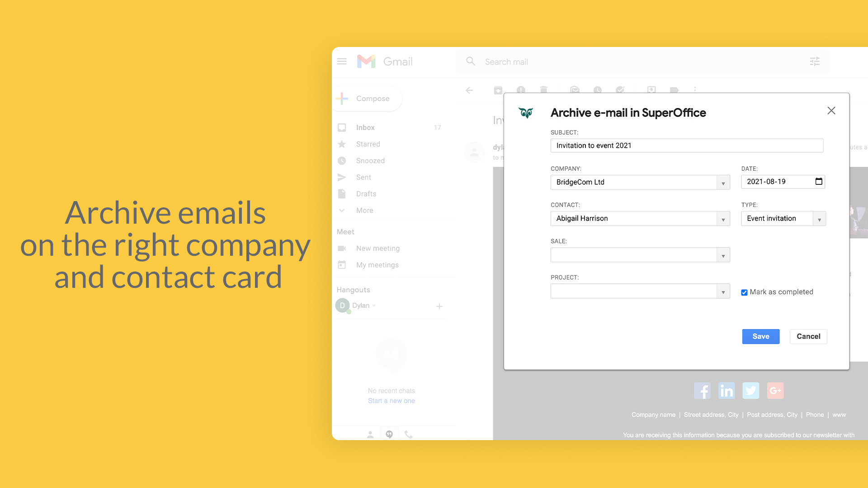This screenshot has height=488, width=868.
Task: Enable the starred emails filter
Action: (368, 144)
